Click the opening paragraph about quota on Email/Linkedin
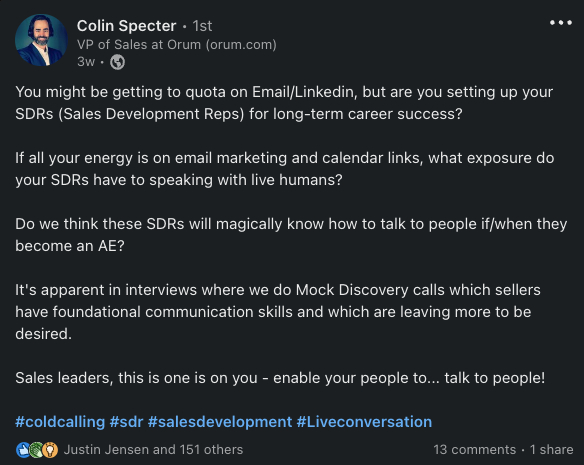 point(284,103)
